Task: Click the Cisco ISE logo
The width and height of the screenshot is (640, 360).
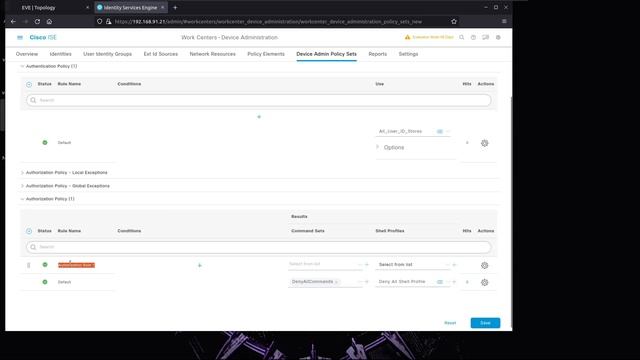Action: pyautogui.click(x=43, y=38)
